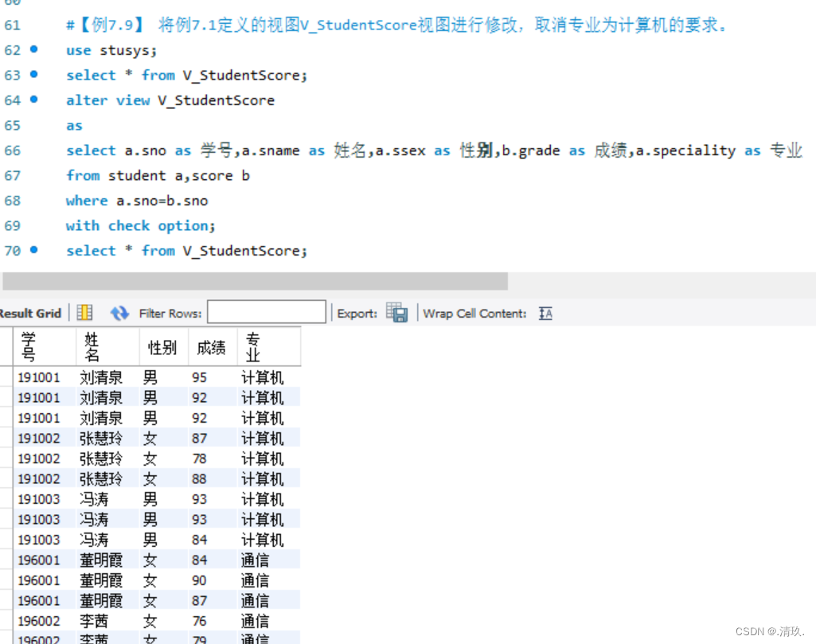Click the 成绩 column header to sort
The width and height of the screenshot is (816, 644).
pyautogui.click(x=211, y=345)
